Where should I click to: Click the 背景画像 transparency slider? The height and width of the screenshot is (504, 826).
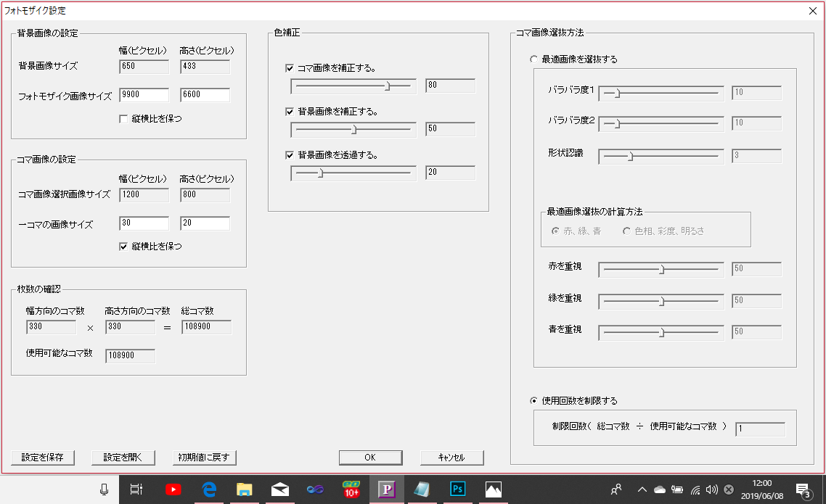(353, 173)
